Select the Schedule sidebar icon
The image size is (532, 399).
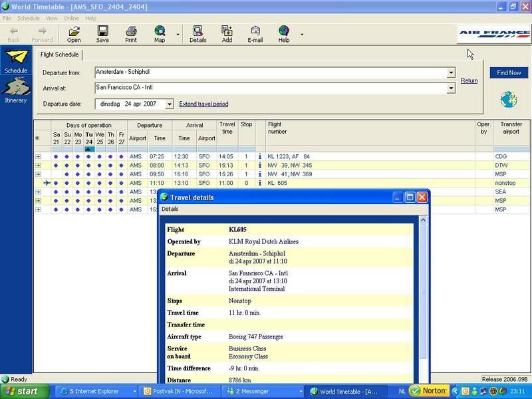15,61
